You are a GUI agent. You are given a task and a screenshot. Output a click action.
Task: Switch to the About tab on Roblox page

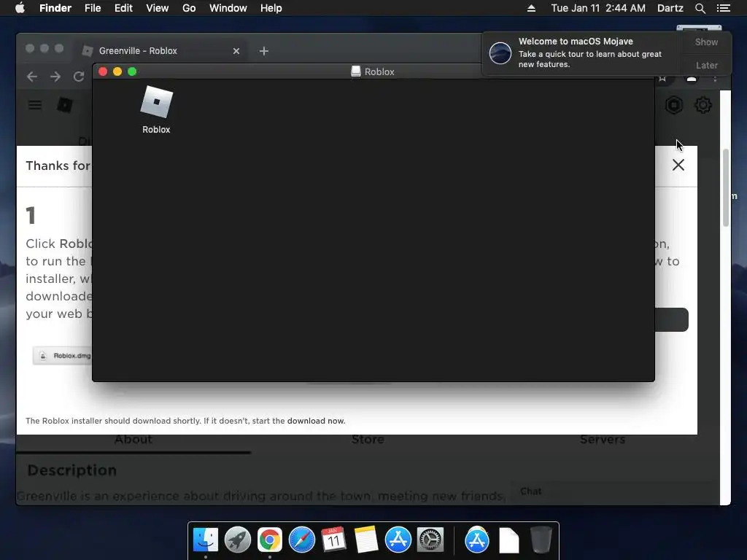[133, 440]
